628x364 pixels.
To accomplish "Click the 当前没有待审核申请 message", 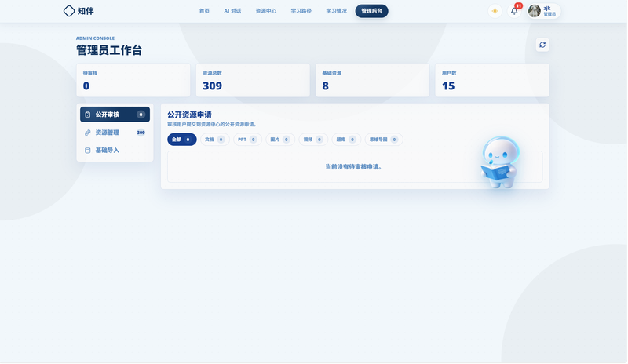I will point(354,167).
